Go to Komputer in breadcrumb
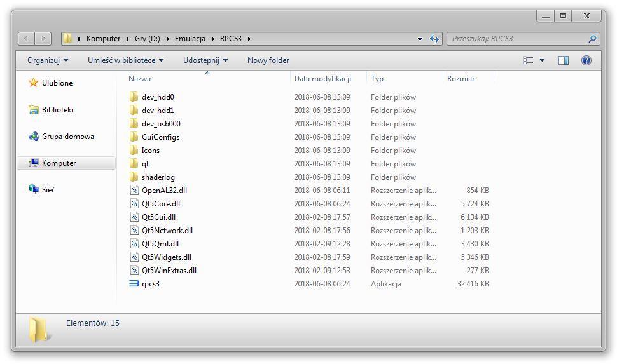This screenshot has height=364, width=617. [x=104, y=39]
